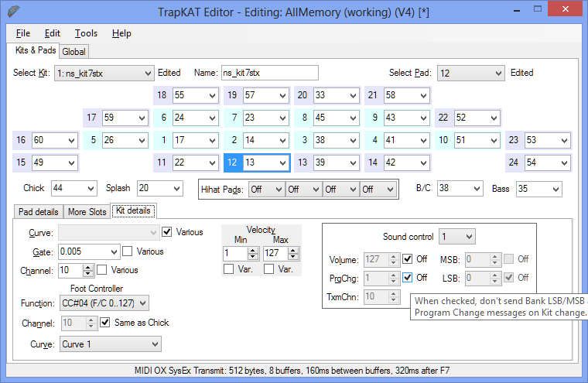Expand the Gate value dropdown
588x383 pixels.
point(114,252)
